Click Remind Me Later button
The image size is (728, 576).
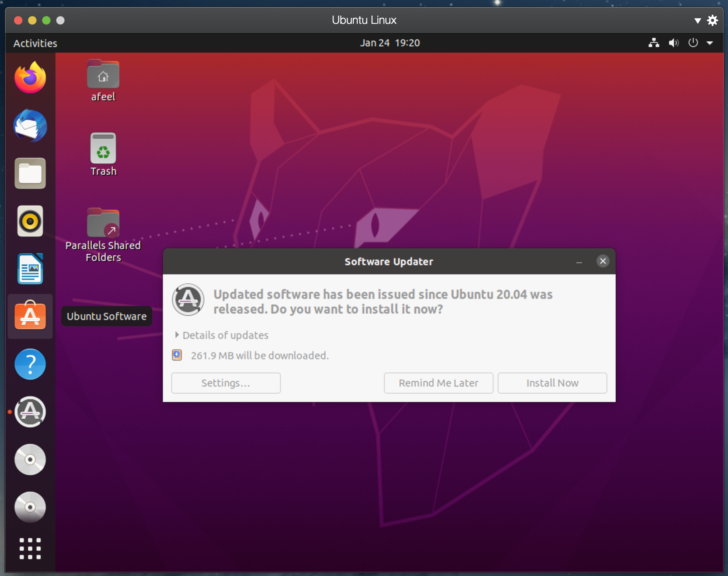tap(438, 383)
